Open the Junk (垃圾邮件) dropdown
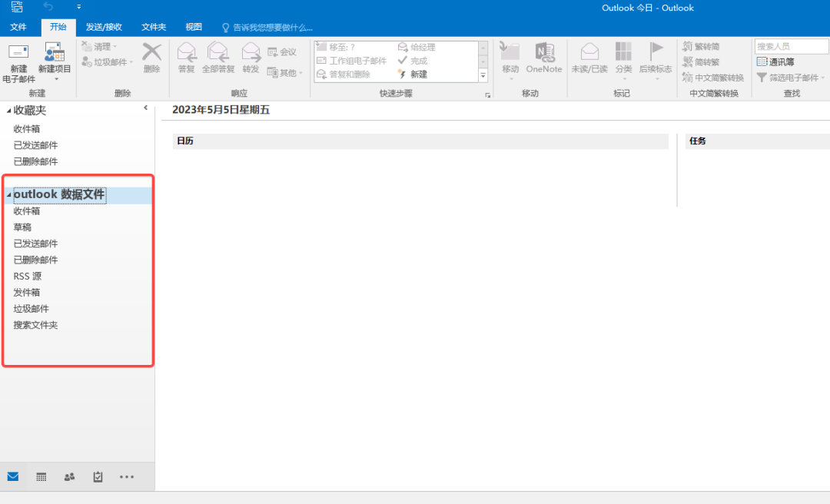This screenshot has width=830, height=504. [108, 62]
